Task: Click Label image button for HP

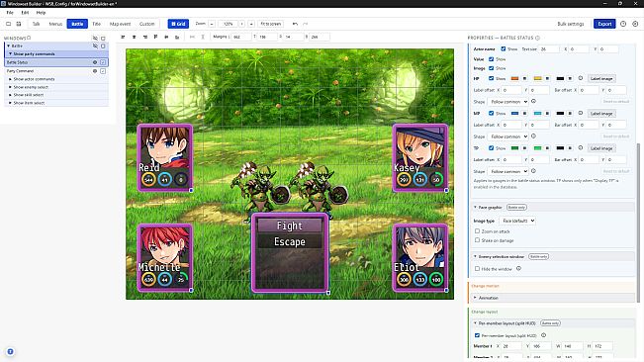Action: click(x=601, y=78)
